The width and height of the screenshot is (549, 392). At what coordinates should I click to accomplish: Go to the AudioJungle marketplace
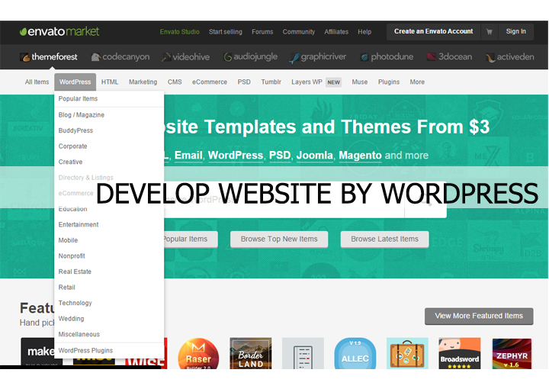coord(250,56)
